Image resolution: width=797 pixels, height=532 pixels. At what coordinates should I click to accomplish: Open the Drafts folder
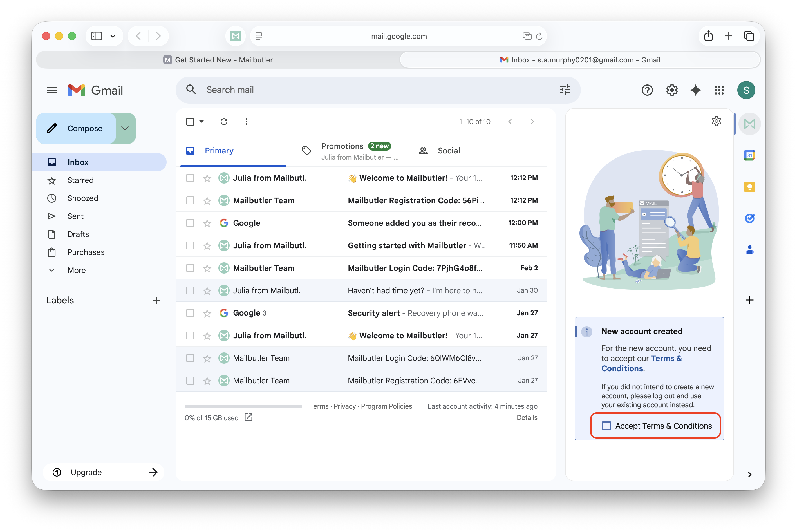pyautogui.click(x=78, y=234)
